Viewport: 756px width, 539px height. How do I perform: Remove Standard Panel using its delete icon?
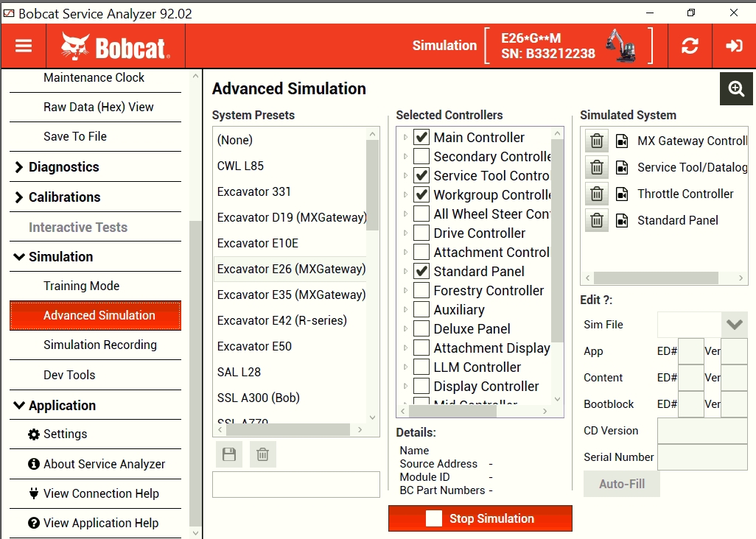pyautogui.click(x=596, y=220)
